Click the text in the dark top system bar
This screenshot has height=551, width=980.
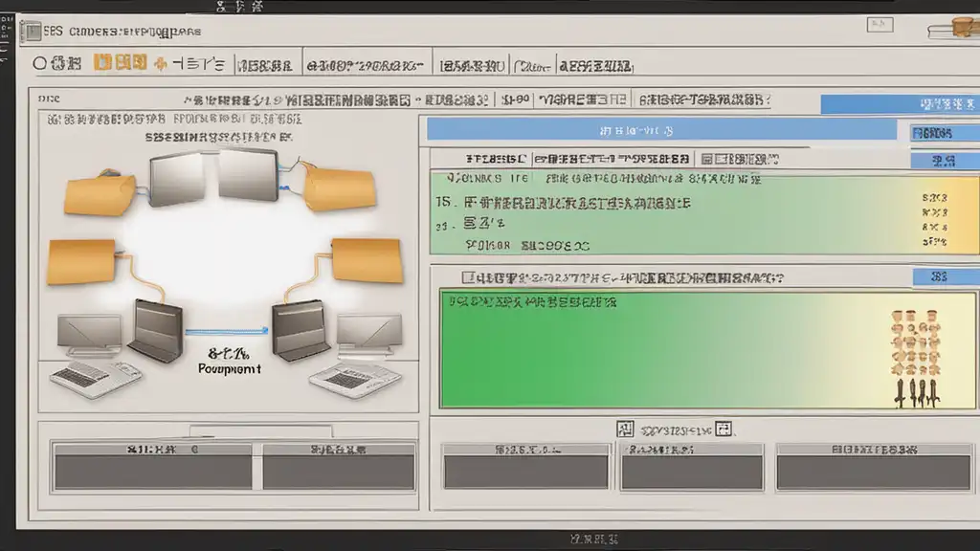click(x=239, y=7)
